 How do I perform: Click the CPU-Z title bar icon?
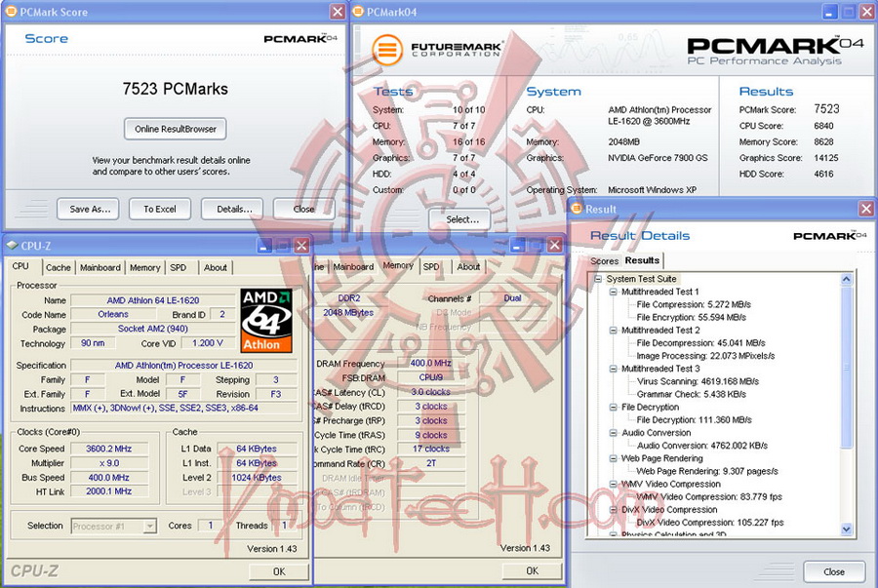click(13, 245)
